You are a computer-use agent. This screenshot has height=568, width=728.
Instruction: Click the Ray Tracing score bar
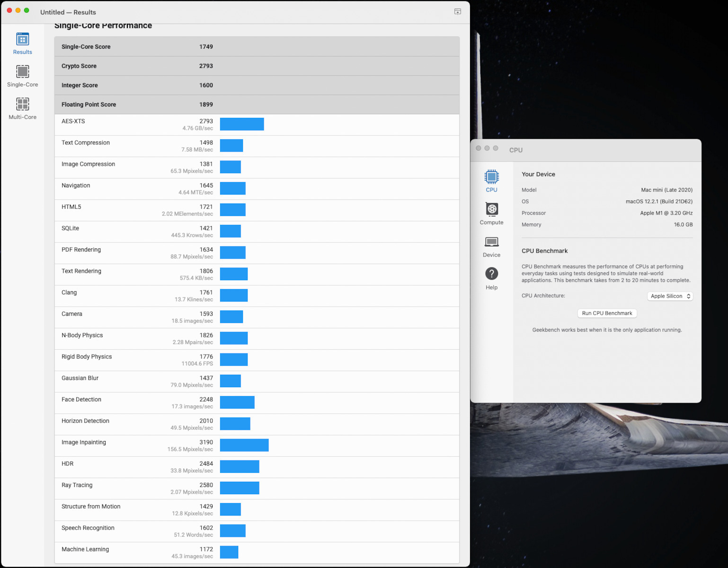pyautogui.click(x=240, y=488)
